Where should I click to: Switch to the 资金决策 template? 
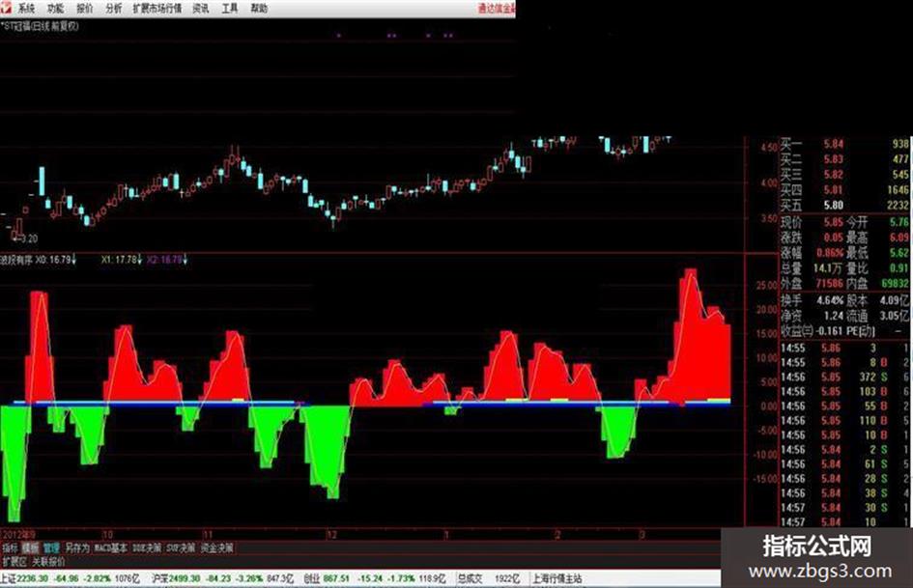(x=217, y=547)
